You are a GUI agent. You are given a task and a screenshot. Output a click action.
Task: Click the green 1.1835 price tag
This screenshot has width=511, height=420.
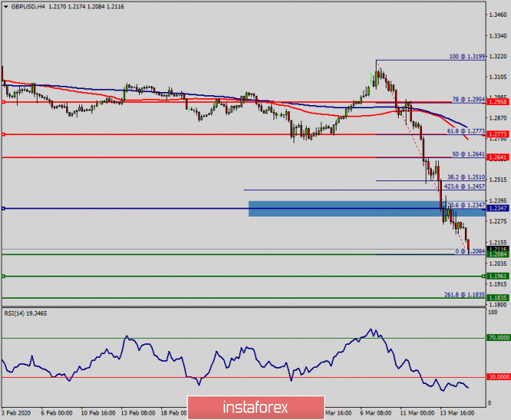[498, 298]
